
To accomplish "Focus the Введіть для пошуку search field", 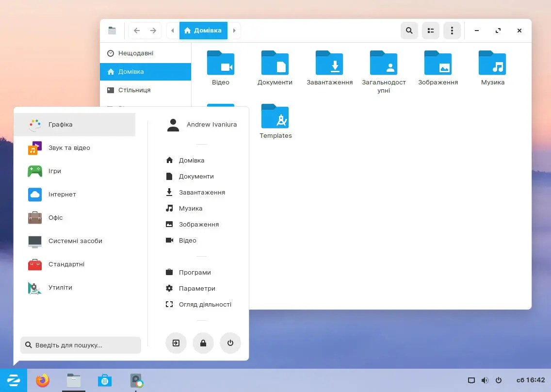I will [x=81, y=345].
